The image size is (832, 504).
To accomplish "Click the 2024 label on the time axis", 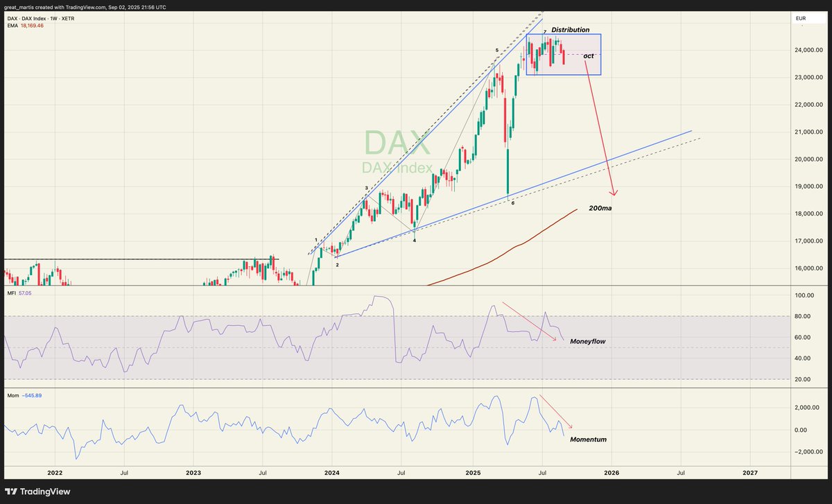I will pyautogui.click(x=332, y=473).
